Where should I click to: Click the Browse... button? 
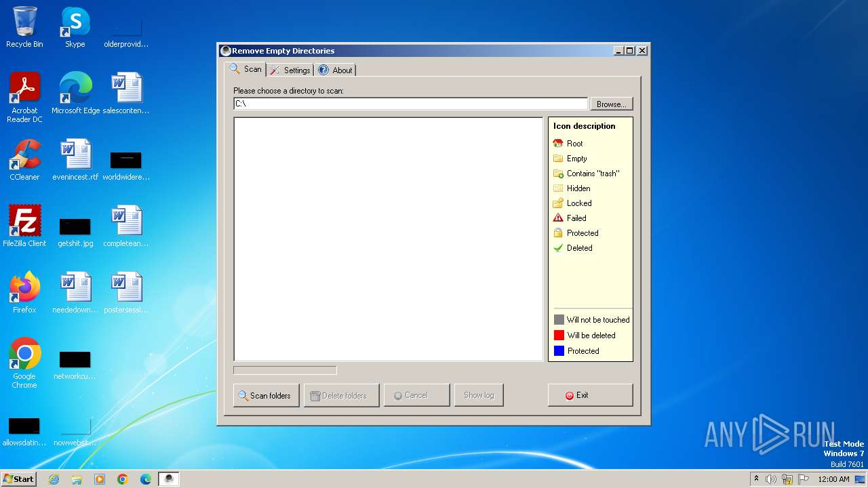point(612,104)
